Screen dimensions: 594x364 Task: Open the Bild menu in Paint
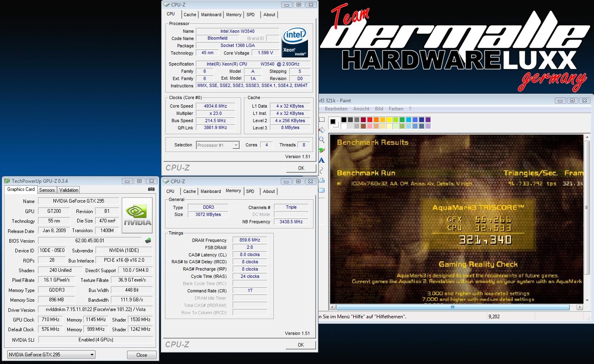(x=379, y=109)
